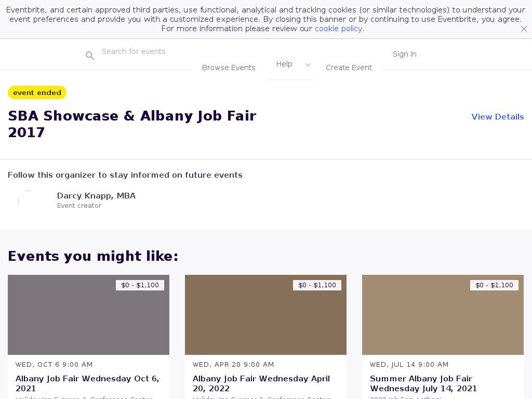Screen dimensions: 532x399
Task: Open Albany Job Fair April 20 thumbnail
Action: (x=265, y=315)
